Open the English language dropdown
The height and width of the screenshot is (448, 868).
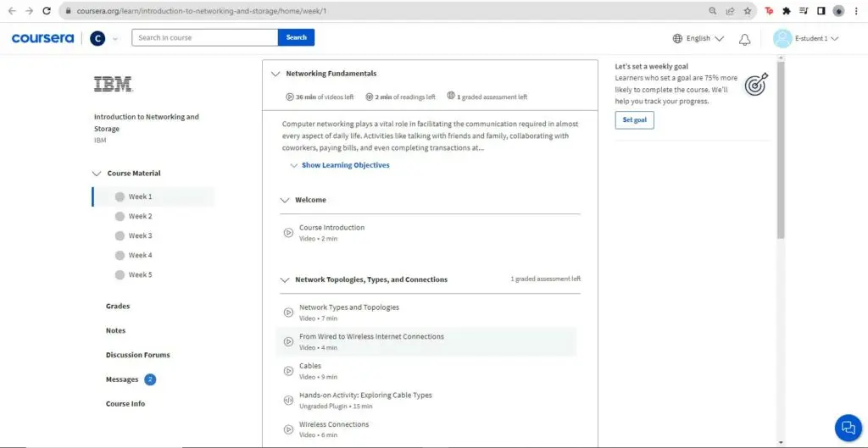(698, 38)
